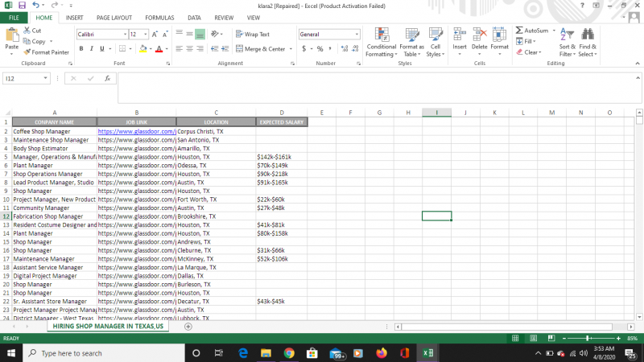Apply the yellow fill color

click(x=143, y=49)
